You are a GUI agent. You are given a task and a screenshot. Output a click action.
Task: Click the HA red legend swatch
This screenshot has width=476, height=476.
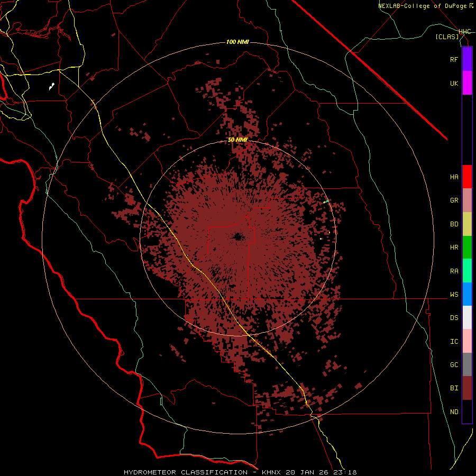[x=467, y=177]
